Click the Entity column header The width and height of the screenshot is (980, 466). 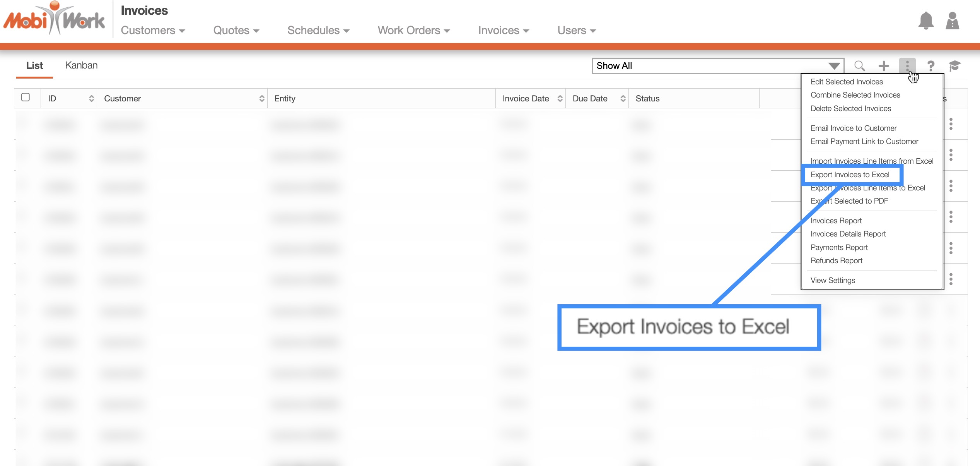click(285, 99)
